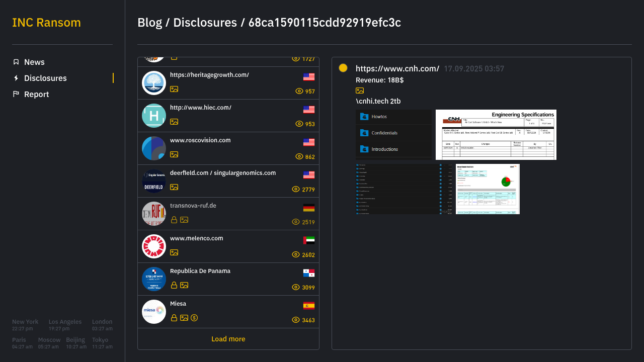Click image icon under Republica De Panama
Screen dimensions: 644x362
pos(184,285)
